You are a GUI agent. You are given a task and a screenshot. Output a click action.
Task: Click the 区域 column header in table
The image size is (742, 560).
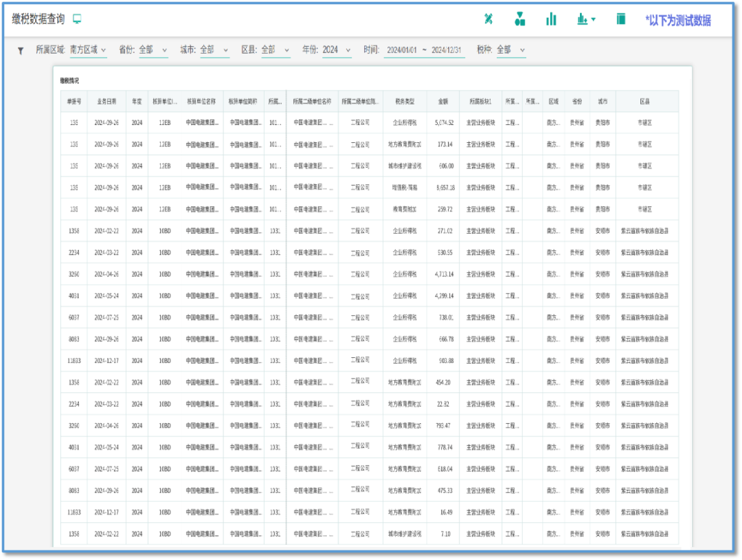click(553, 101)
